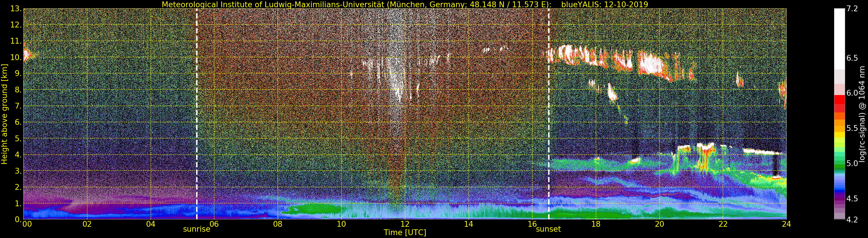Click the "9." height axis tick label
Screen dimensions: 868x238
pyautogui.click(x=18, y=74)
